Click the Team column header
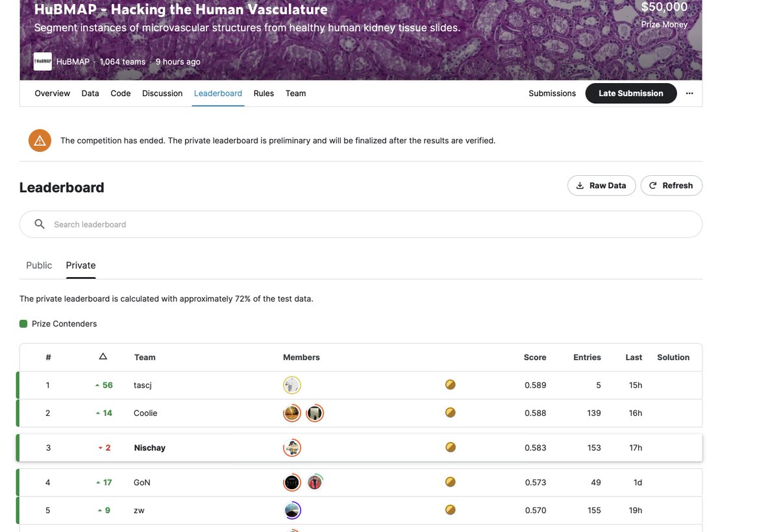Screen dimensions: 779x532 point(145,357)
